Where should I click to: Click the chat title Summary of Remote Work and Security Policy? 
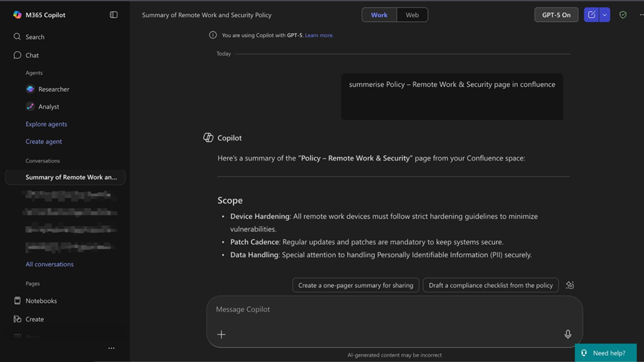pyautogui.click(x=206, y=15)
